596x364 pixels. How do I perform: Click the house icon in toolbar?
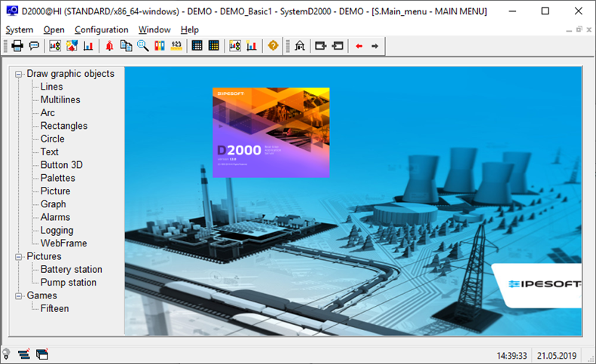[x=299, y=46]
